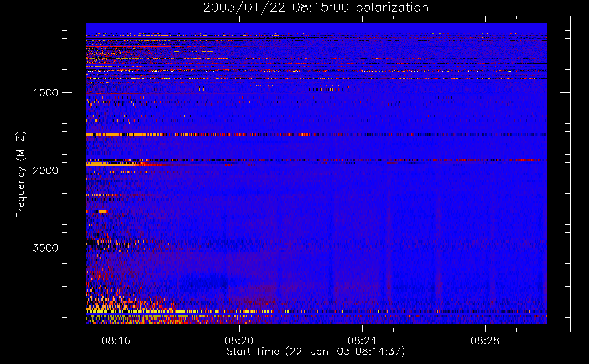Click the 'Frequency (MHZ)' axis title
Image resolution: width=589 pixels, height=364 pixels.
(21, 175)
